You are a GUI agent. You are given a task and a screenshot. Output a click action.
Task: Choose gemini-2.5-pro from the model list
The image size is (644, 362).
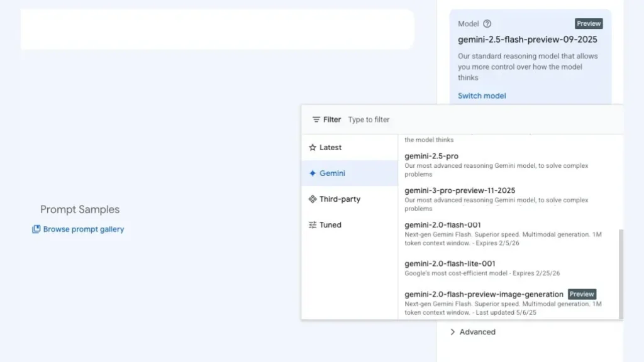point(431,156)
